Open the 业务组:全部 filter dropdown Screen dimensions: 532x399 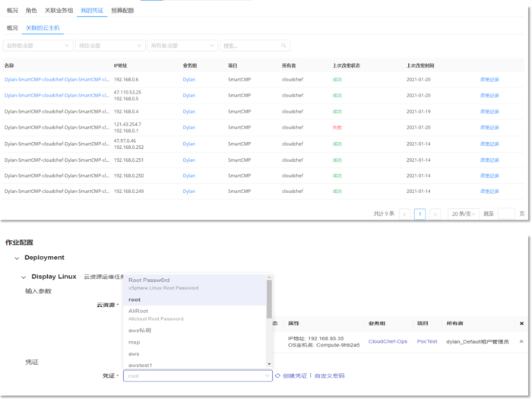tap(38, 46)
